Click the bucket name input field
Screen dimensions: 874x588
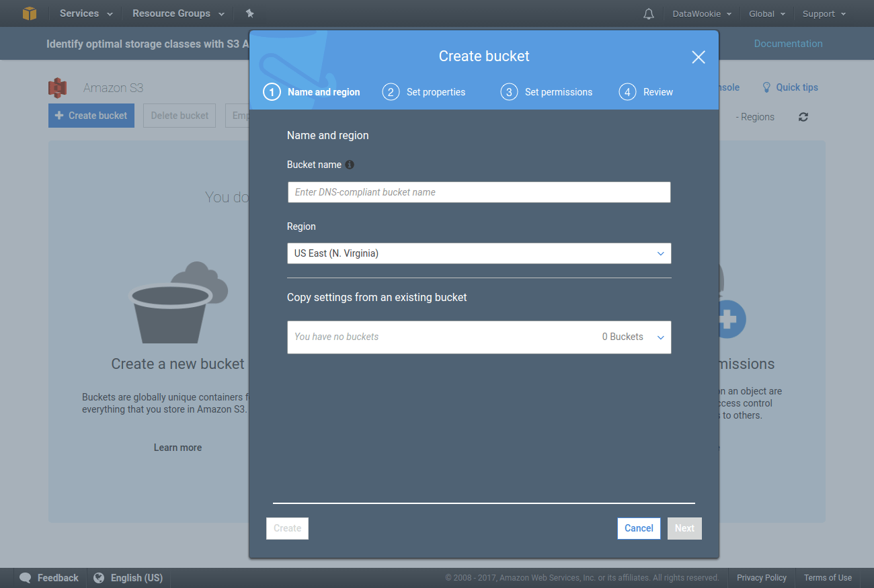[479, 192]
